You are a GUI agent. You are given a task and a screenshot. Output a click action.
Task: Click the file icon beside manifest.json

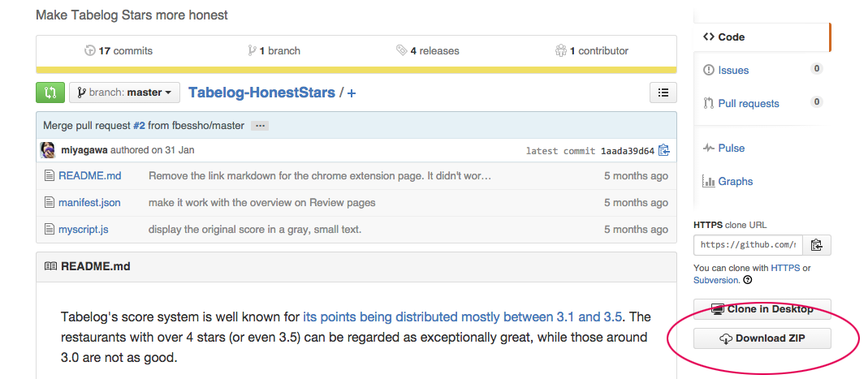point(50,203)
